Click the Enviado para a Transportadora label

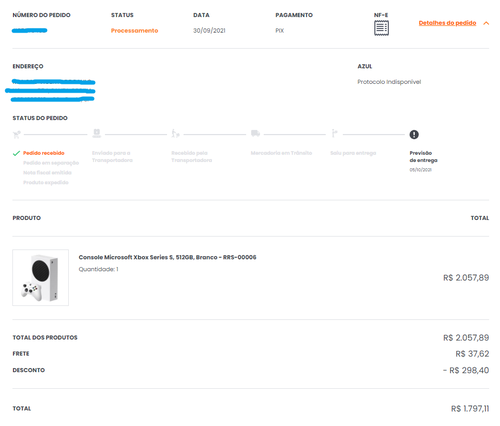112,157
